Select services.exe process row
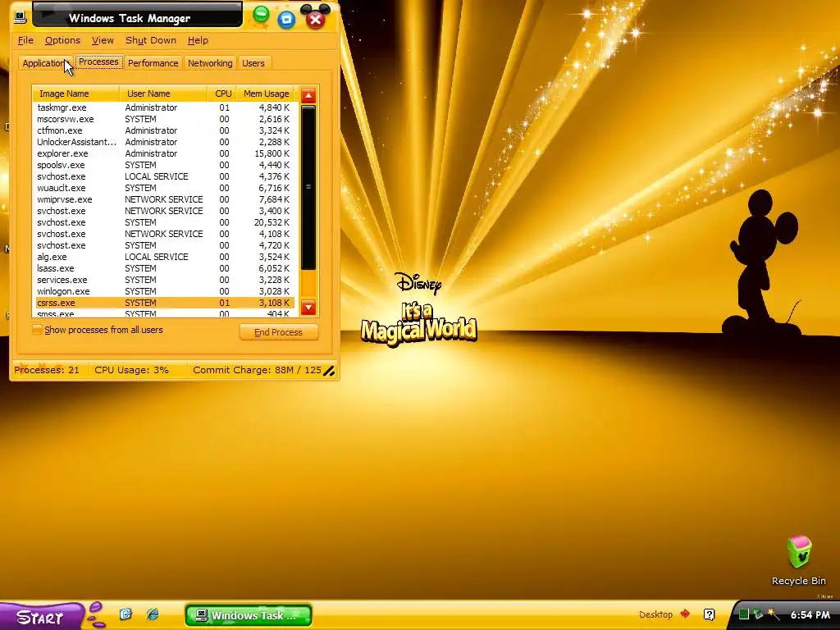Viewport: 840px width, 630px height. pos(164,281)
